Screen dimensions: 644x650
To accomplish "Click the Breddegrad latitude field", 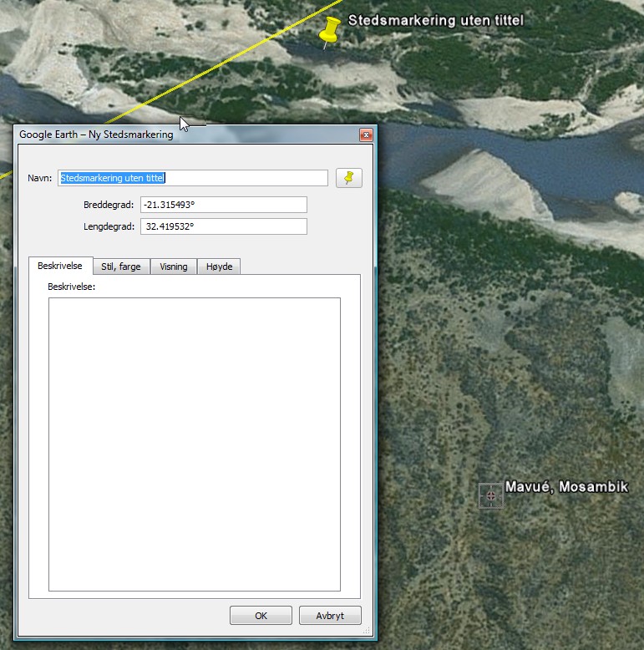I will click(222, 205).
